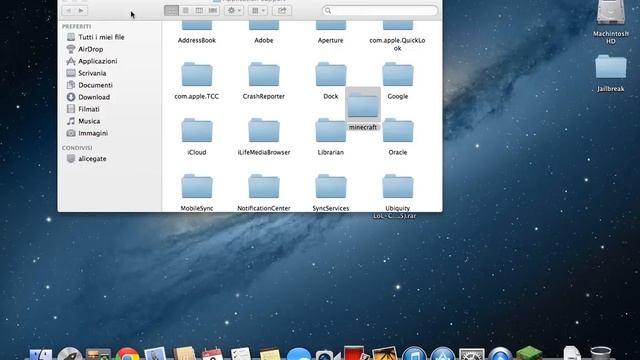Screen dimensions: 640x360
Task: Open Finder from the Dock
Action: pyautogui.click(x=40, y=355)
